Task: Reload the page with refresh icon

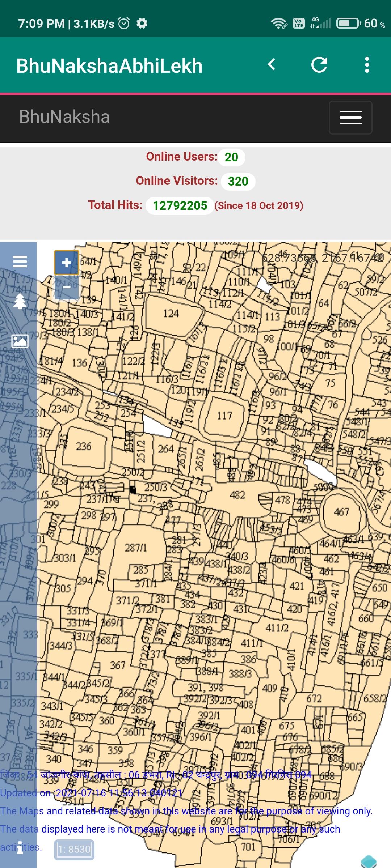Action: tap(319, 65)
